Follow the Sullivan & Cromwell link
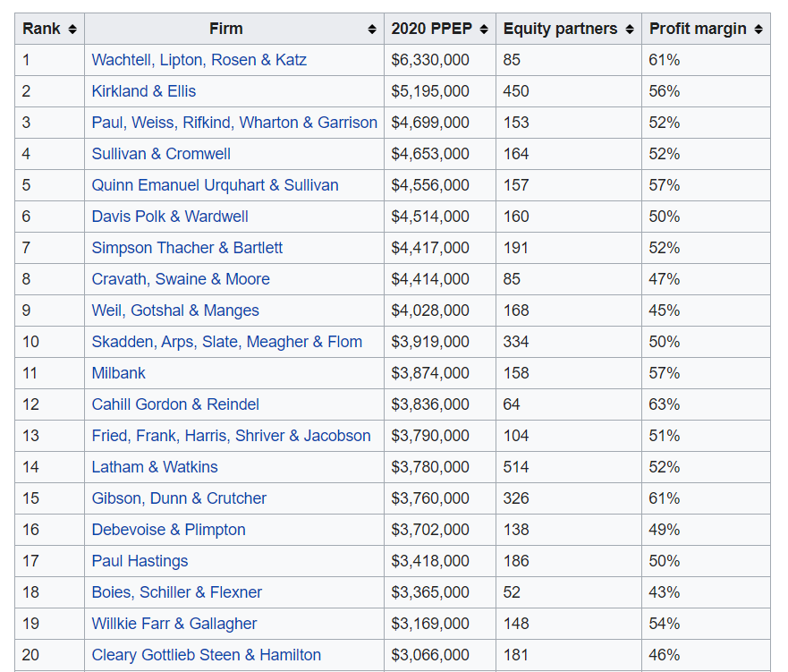The width and height of the screenshot is (788, 672). click(161, 154)
